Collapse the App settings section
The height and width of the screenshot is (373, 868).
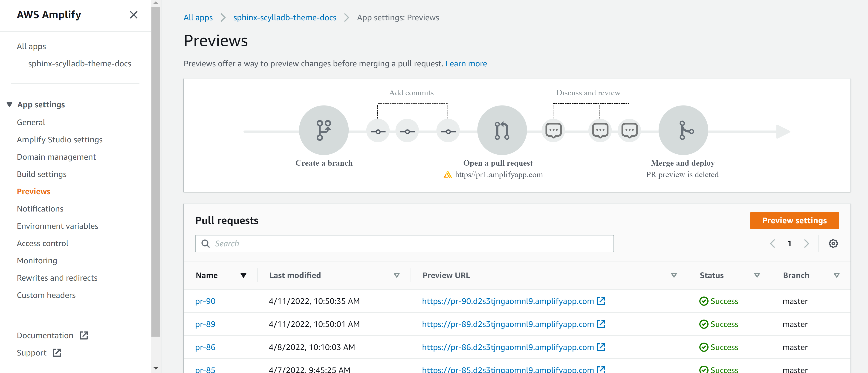[9, 105]
